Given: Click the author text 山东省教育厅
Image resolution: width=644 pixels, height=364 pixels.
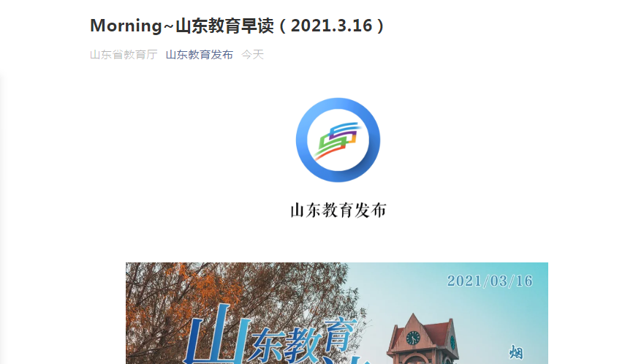Looking at the screenshot, I should (x=124, y=55).
